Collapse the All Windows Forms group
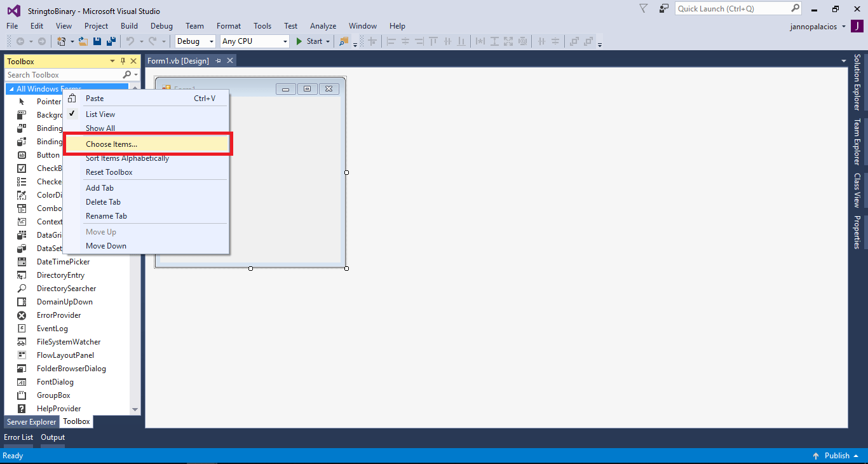 [x=11, y=88]
